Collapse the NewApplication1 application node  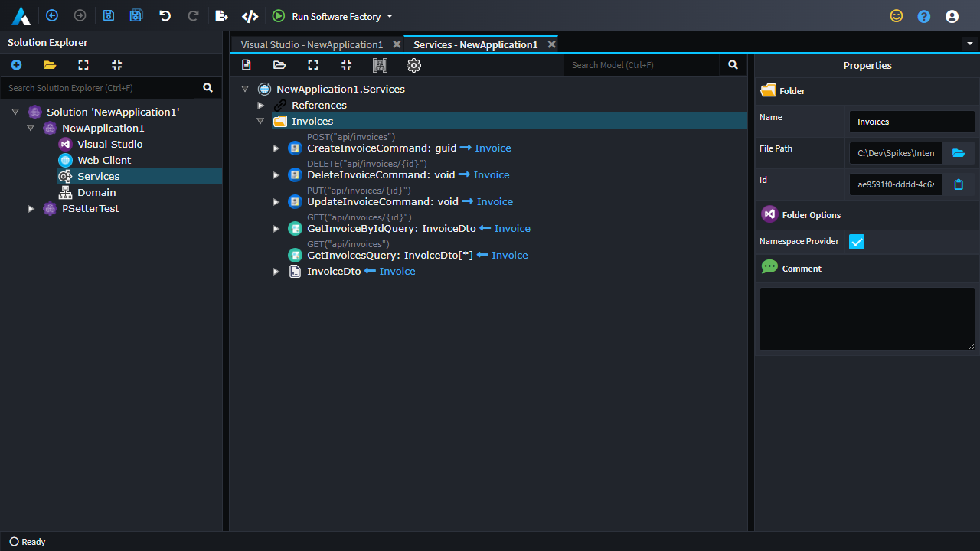(x=31, y=128)
